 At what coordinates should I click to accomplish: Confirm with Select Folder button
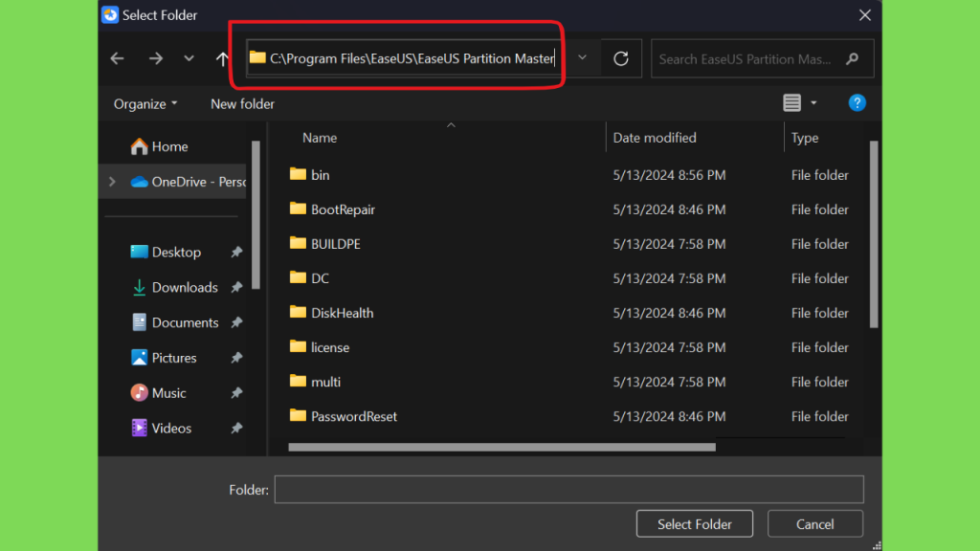pos(695,523)
